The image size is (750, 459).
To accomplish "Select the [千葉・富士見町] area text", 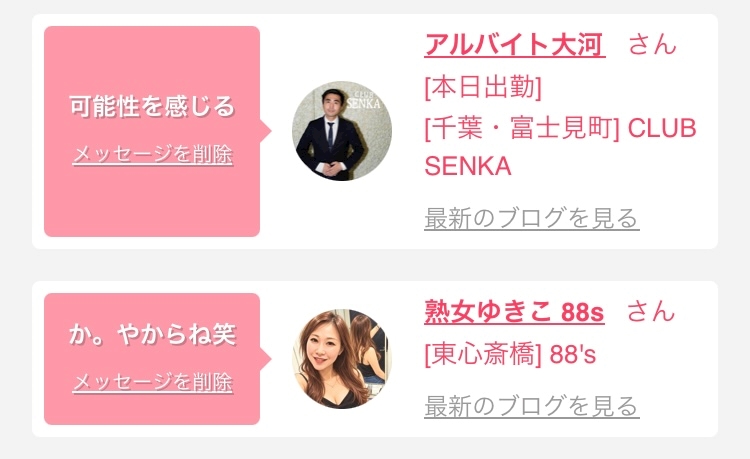I will point(522,128).
